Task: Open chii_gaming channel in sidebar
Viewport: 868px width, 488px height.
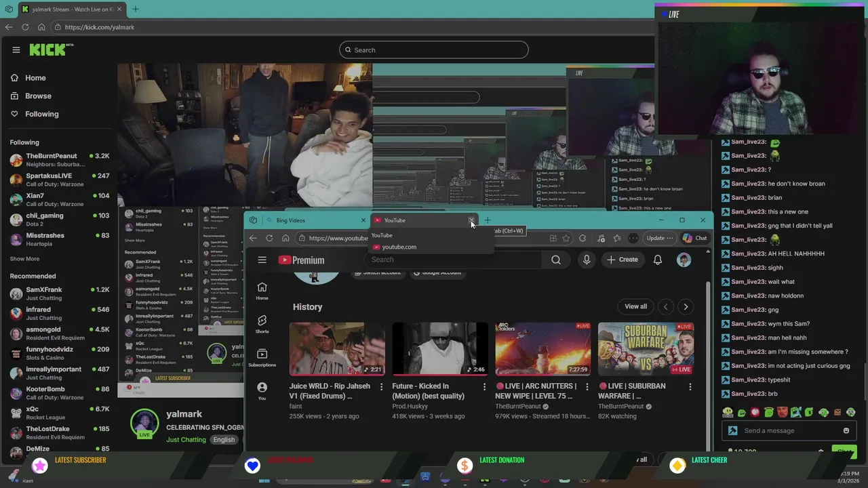Action: pyautogui.click(x=60, y=220)
